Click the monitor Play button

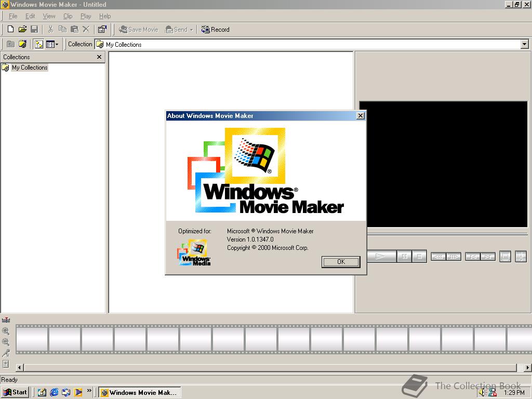tap(382, 256)
